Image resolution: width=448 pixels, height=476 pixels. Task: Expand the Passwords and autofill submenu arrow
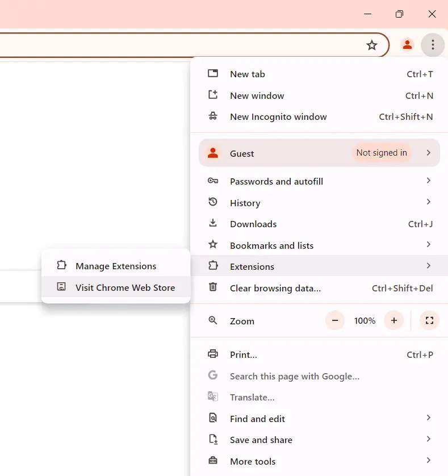tap(428, 181)
